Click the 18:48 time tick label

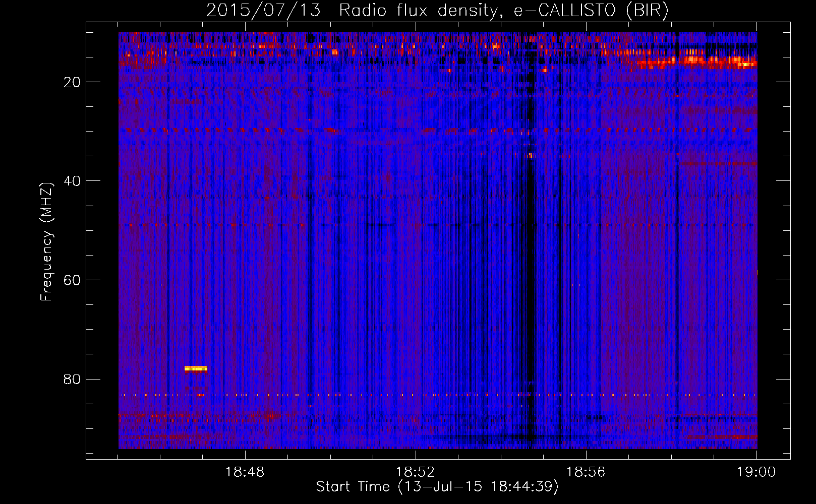coord(245,472)
